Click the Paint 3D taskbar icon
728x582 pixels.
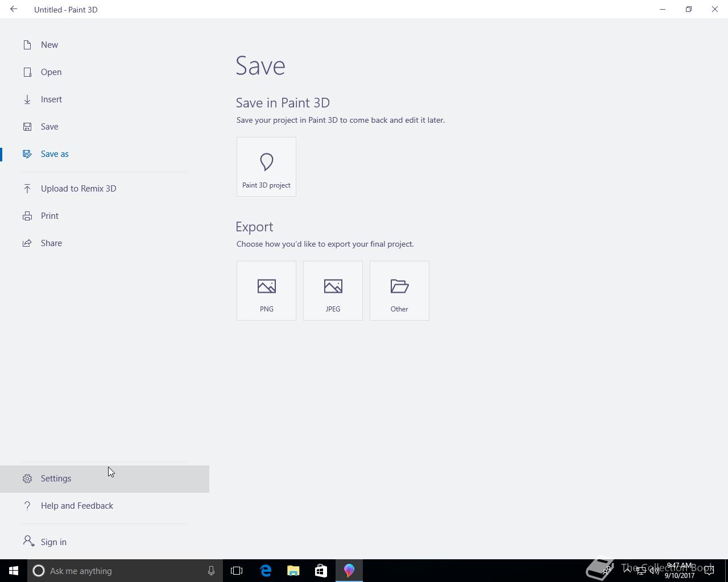(349, 571)
